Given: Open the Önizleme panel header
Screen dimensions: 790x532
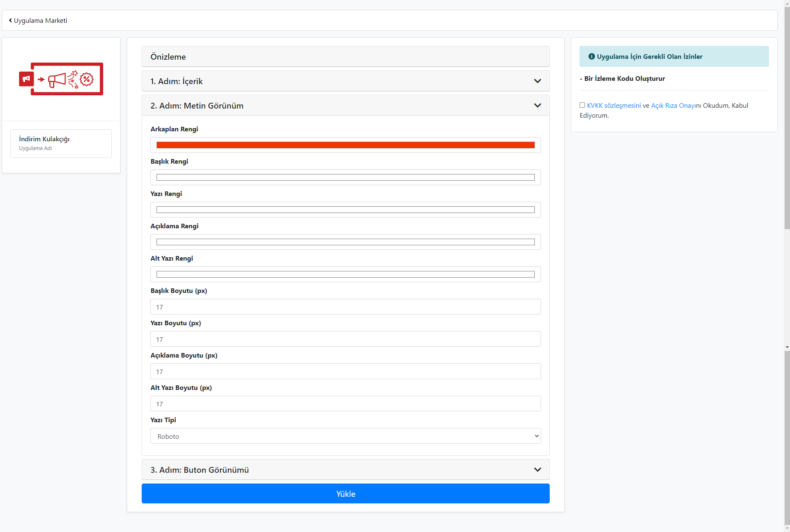Looking at the screenshot, I should tap(345, 57).
